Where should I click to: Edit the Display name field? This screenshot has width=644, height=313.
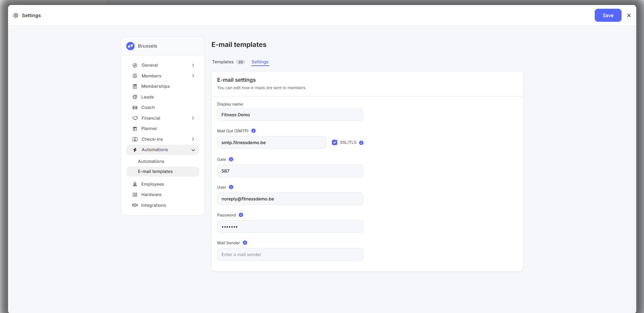click(290, 115)
